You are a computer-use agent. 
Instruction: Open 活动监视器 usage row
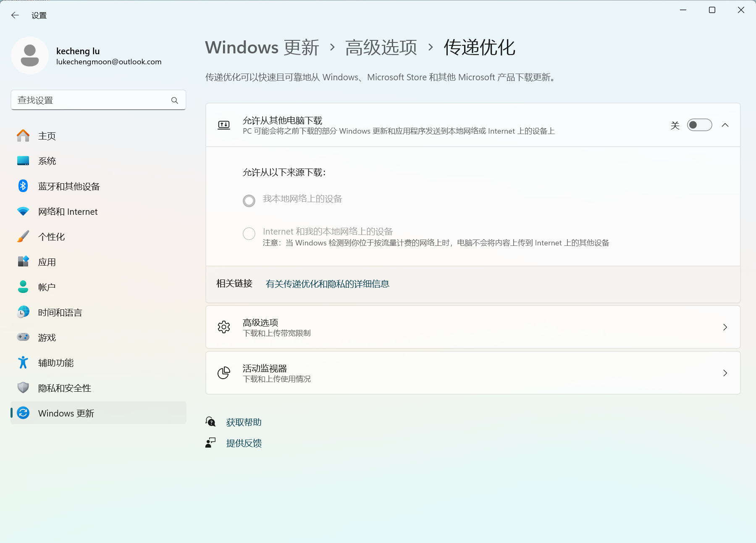[x=472, y=373]
